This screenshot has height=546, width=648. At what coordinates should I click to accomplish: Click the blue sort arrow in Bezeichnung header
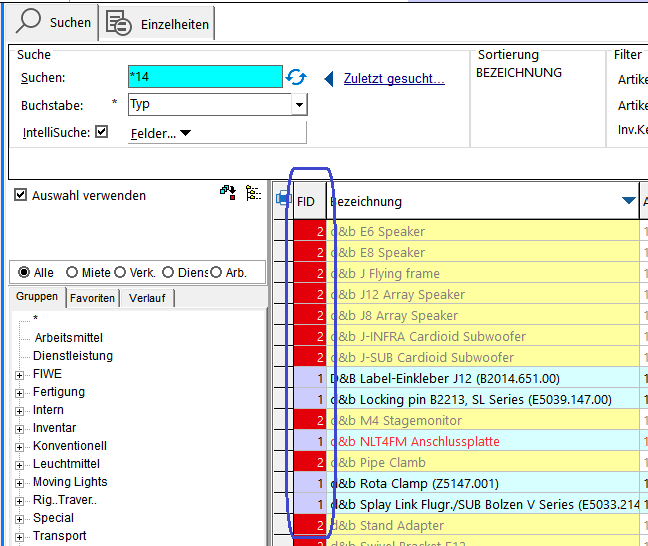coord(628,200)
